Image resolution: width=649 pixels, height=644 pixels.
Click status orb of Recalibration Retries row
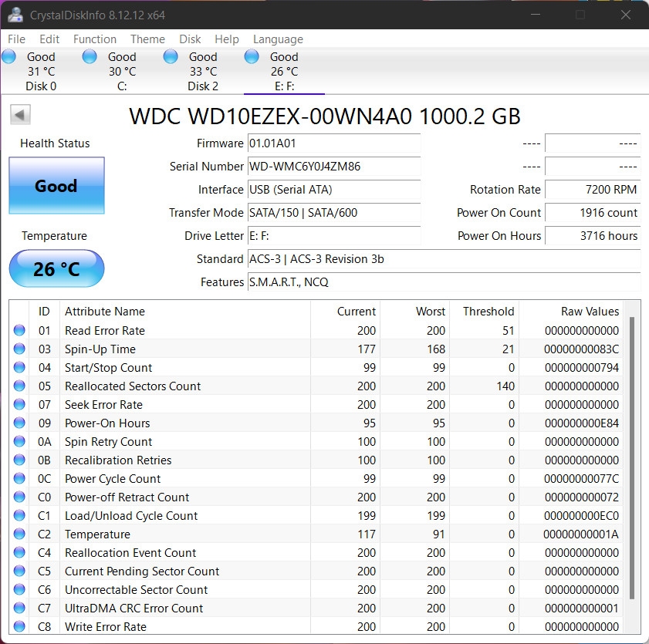pos(19,460)
